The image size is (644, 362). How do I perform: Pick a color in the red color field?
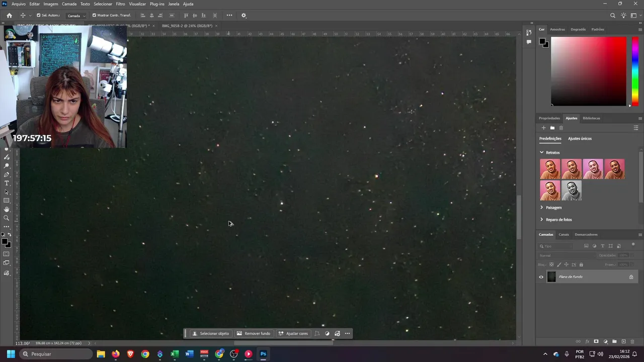coord(589,71)
